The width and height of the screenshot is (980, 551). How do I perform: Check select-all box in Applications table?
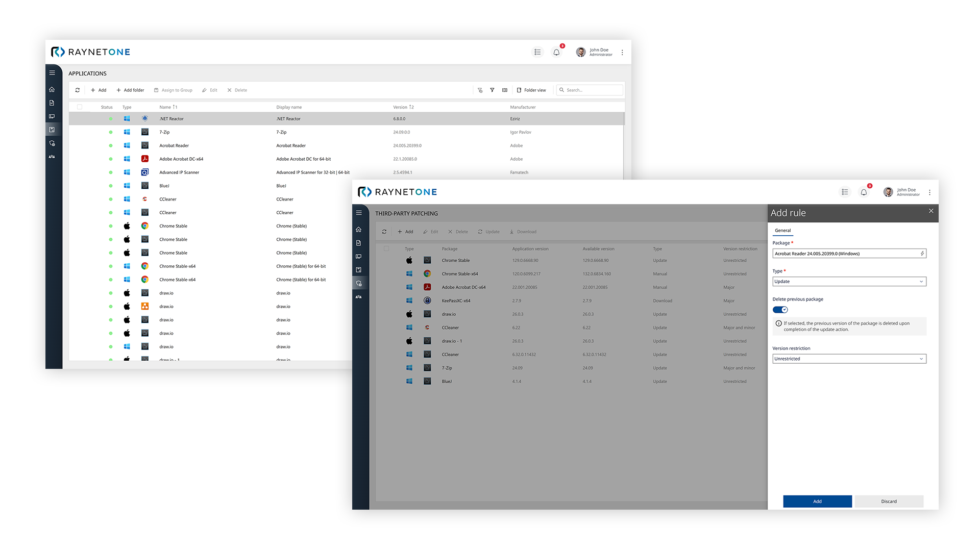click(x=80, y=107)
